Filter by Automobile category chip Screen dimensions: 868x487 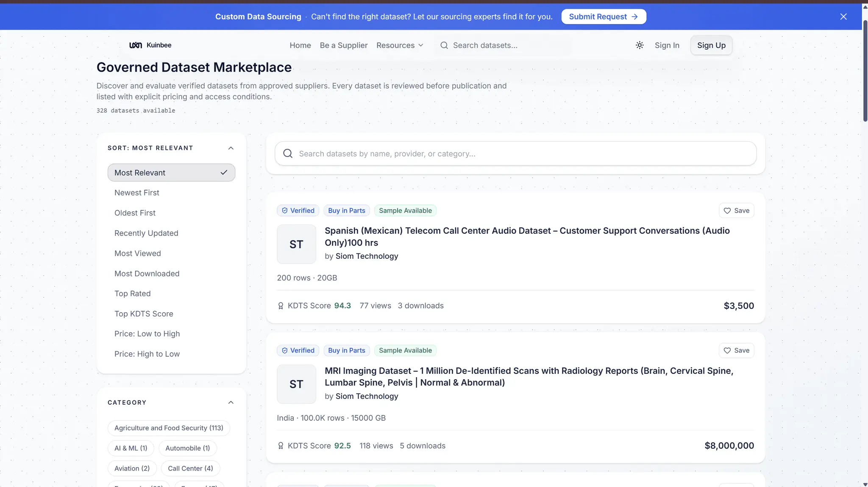(187, 448)
